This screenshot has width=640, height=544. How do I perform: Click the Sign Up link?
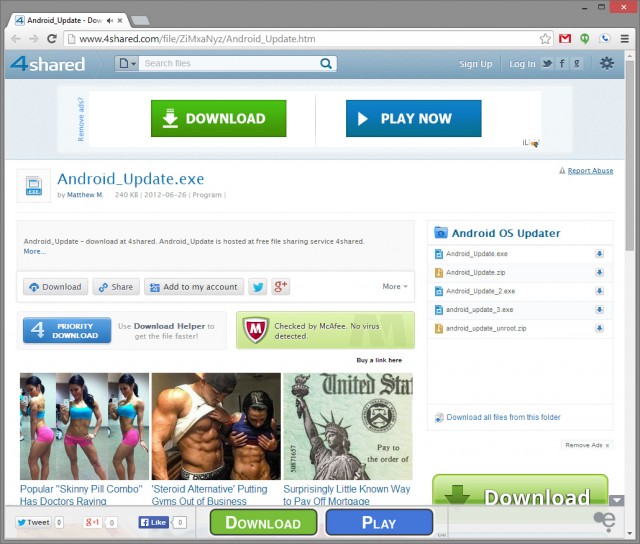pyautogui.click(x=476, y=64)
